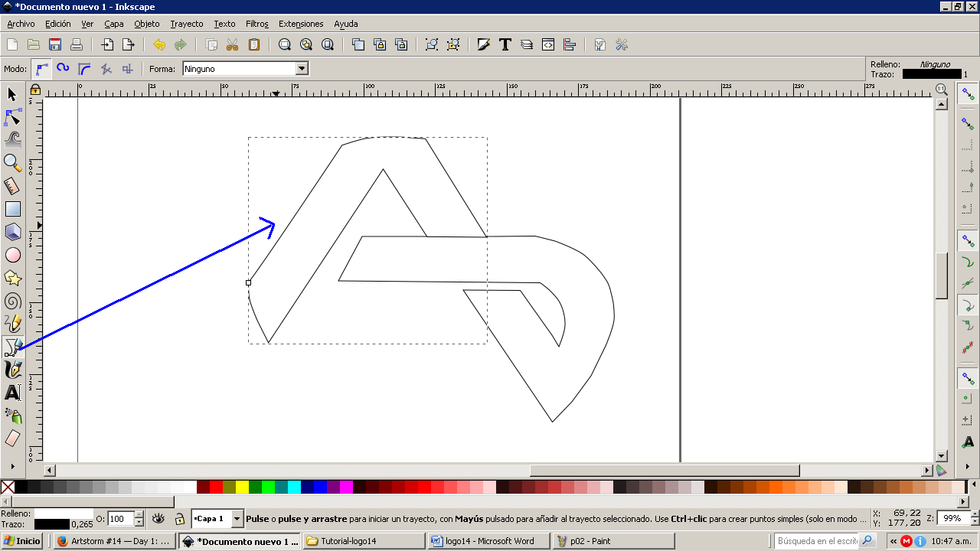This screenshot has height=551, width=980.
Task: Open the Forma dropdown
Action: (x=245, y=69)
